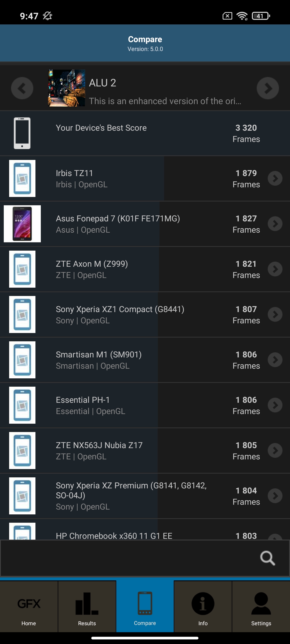Open Sony Xperia XZ1 Compact chevron

[x=275, y=314]
